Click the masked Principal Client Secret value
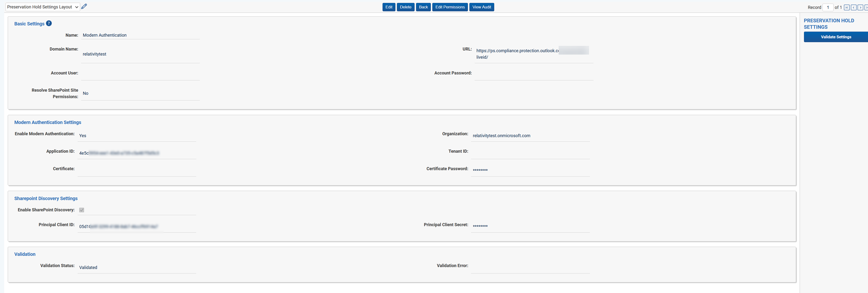This screenshot has height=293, width=868. point(480,226)
